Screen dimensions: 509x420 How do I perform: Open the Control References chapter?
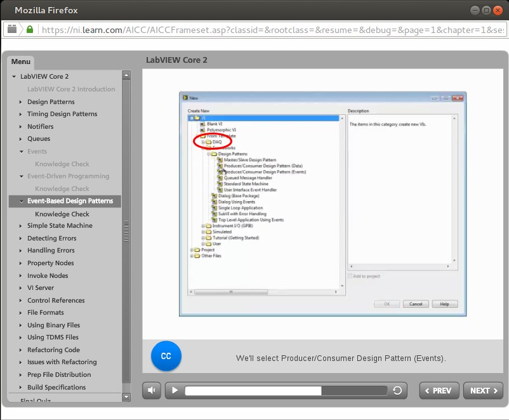56,300
